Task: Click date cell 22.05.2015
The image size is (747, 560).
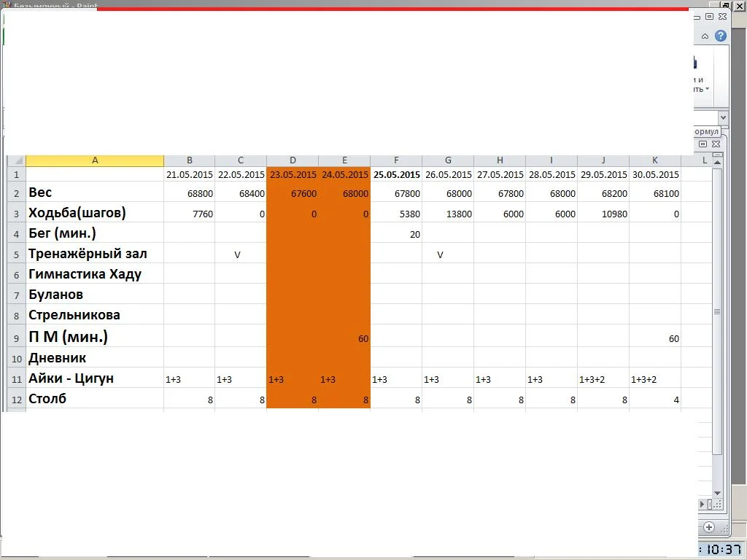Action: click(241, 175)
